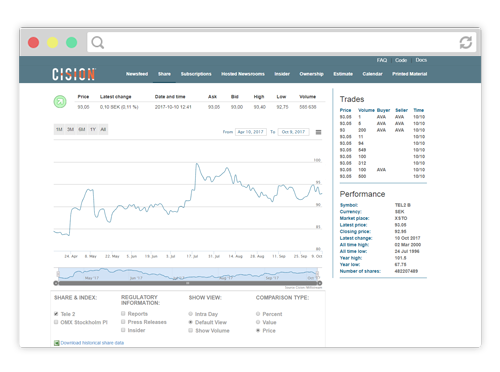Click the Cision logo
Screen dimensions: 500x372
click(x=74, y=74)
